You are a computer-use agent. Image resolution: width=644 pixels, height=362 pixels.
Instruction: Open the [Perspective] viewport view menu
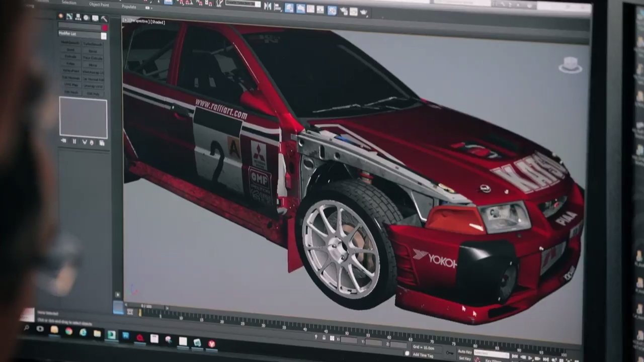(x=139, y=21)
